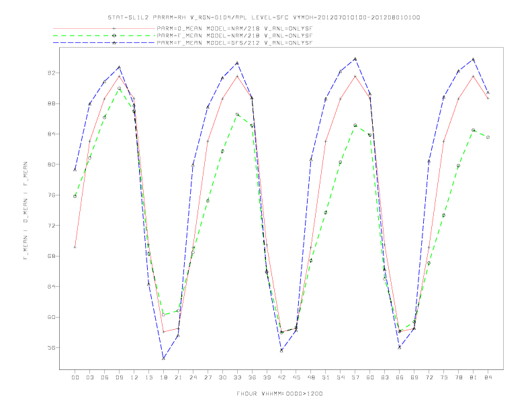Click forecast hour 09 on x-axis
Screen dimensions: 532x411
[x=119, y=377]
